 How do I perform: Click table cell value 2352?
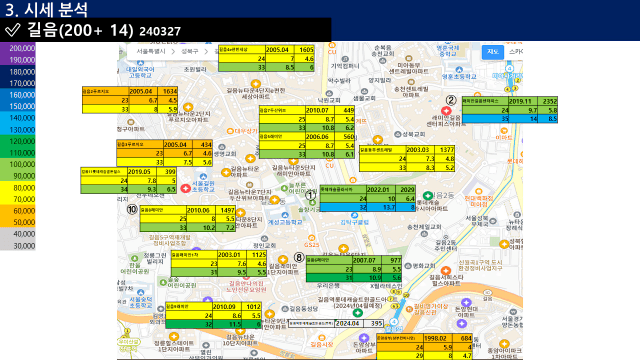548,101
